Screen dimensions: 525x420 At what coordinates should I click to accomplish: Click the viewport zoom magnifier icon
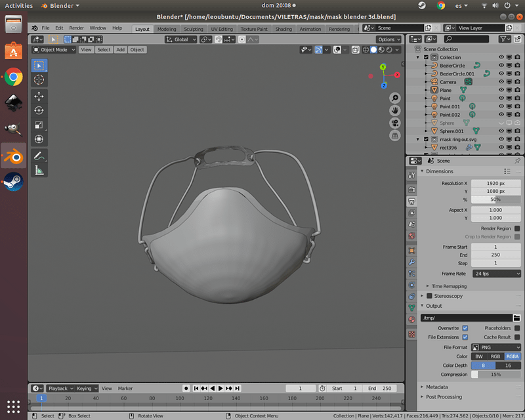tap(395, 98)
